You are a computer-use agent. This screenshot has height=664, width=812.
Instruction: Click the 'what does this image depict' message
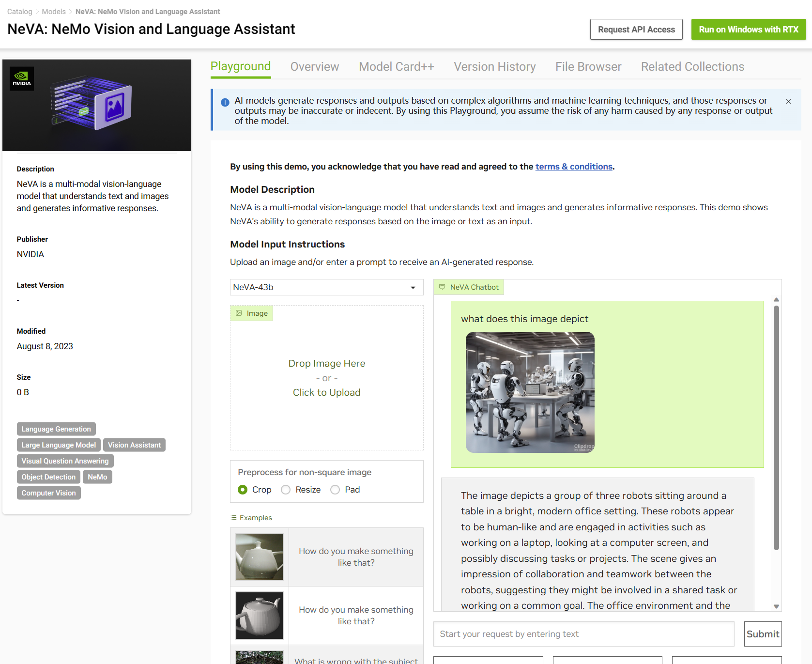tap(525, 319)
